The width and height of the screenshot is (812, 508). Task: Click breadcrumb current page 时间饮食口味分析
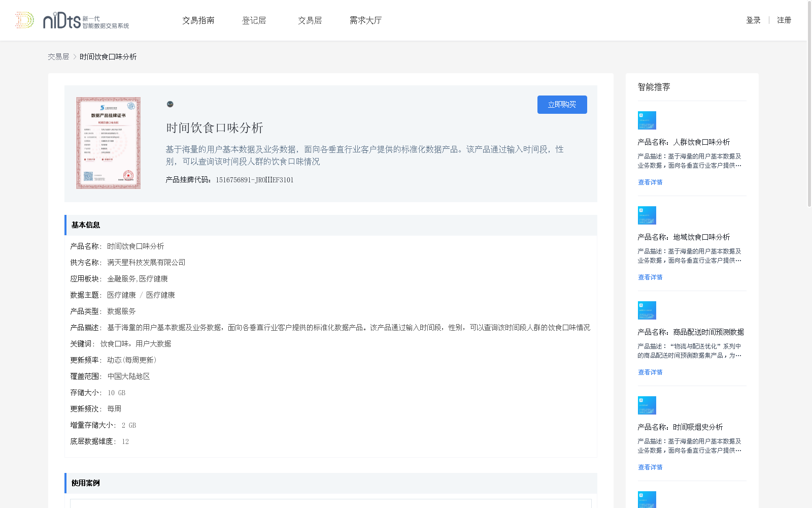click(108, 57)
